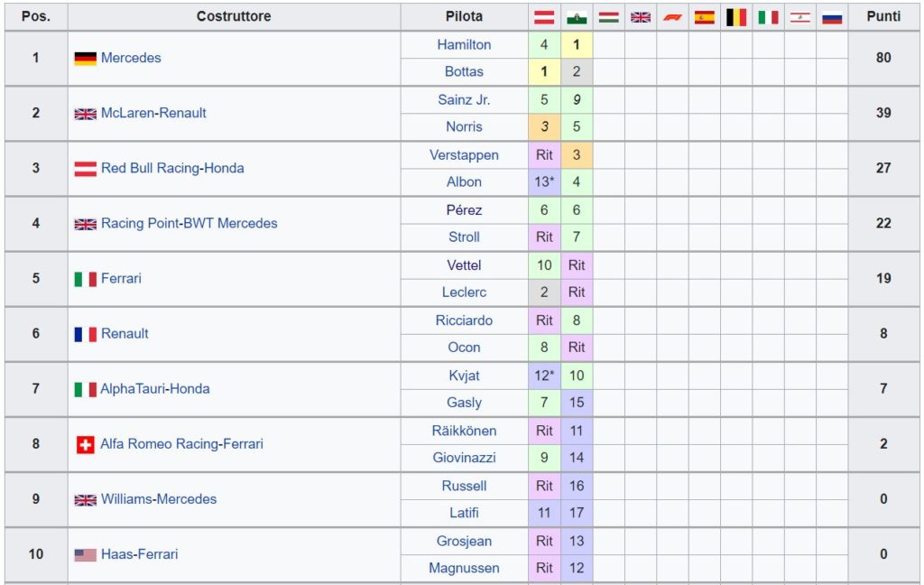Open the Red Bull Racing-Honda link
924x585 pixels.
tap(172, 168)
